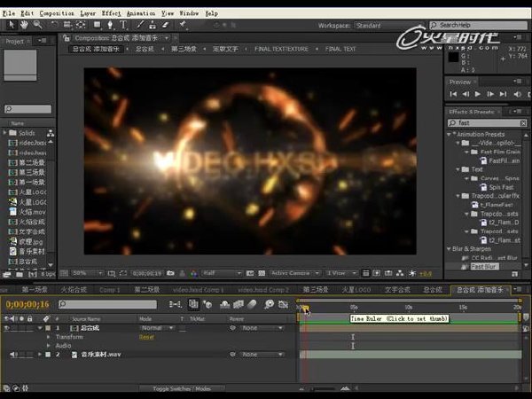Click the show channel color icon

pyautogui.click(x=193, y=273)
